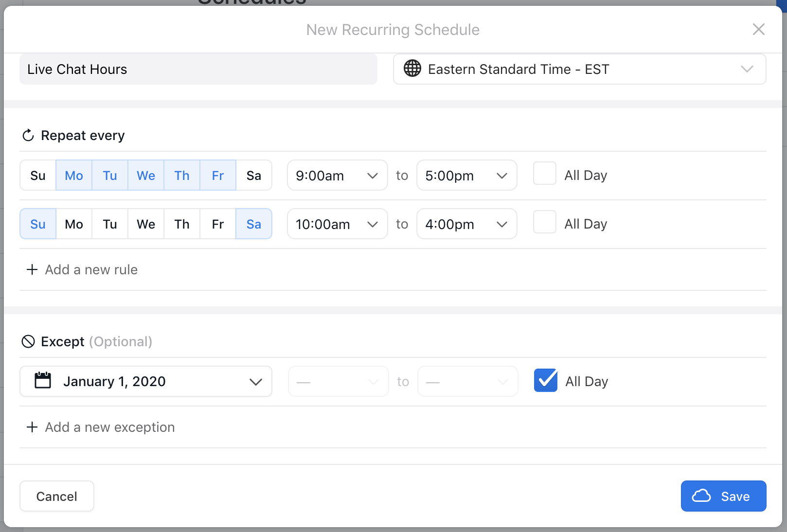Deselect Su in the second rule row
This screenshot has width=787, height=532.
coord(38,224)
